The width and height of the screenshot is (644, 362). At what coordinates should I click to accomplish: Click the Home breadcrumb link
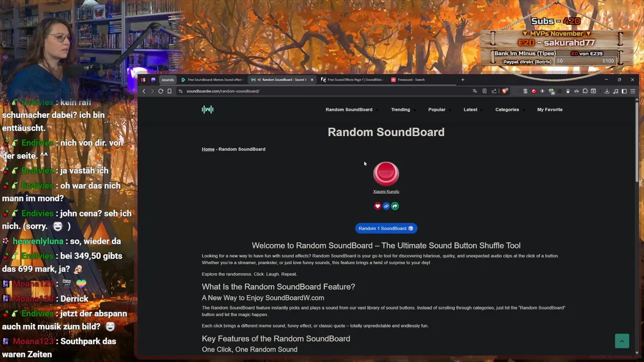click(208, 149)
